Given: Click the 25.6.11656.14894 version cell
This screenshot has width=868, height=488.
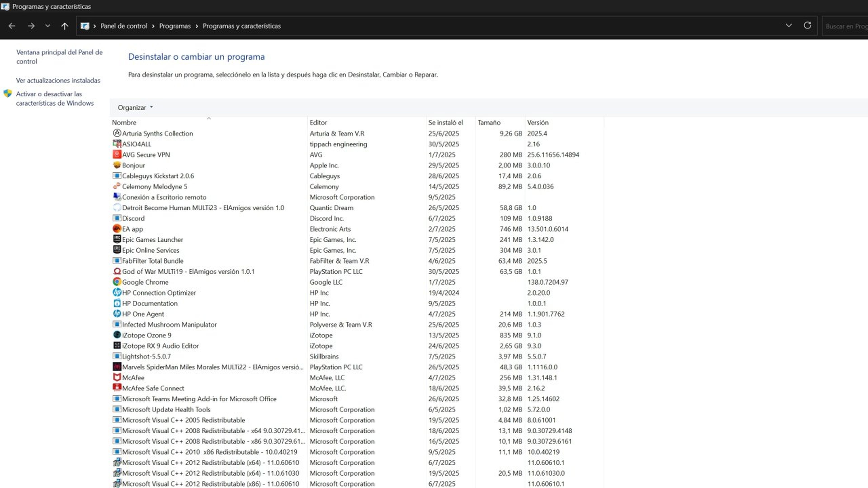Looking at the screenshot, I should (x=553, y=155).
